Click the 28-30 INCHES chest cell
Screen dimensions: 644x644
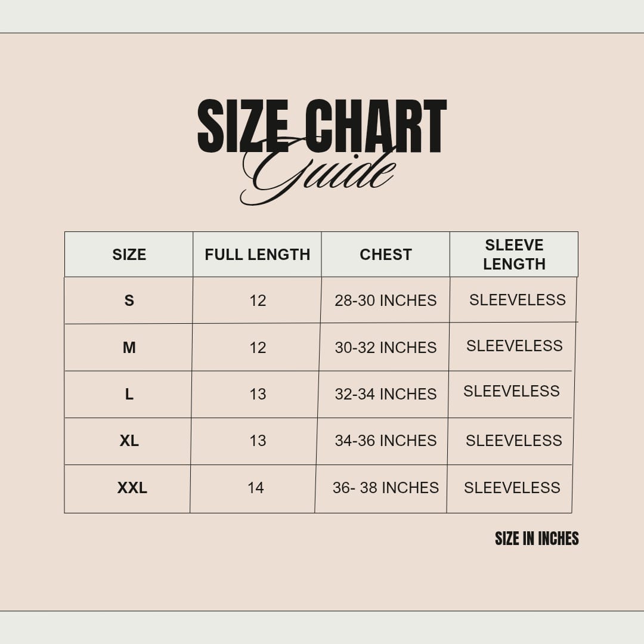click(385, 301)
